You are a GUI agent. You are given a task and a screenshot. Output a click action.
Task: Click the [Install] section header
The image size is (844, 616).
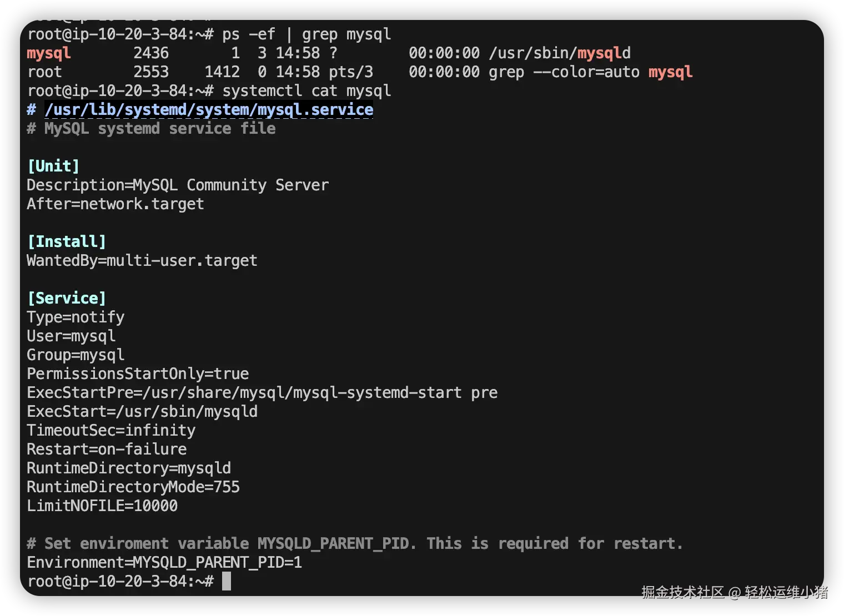[x=67, y=242]
